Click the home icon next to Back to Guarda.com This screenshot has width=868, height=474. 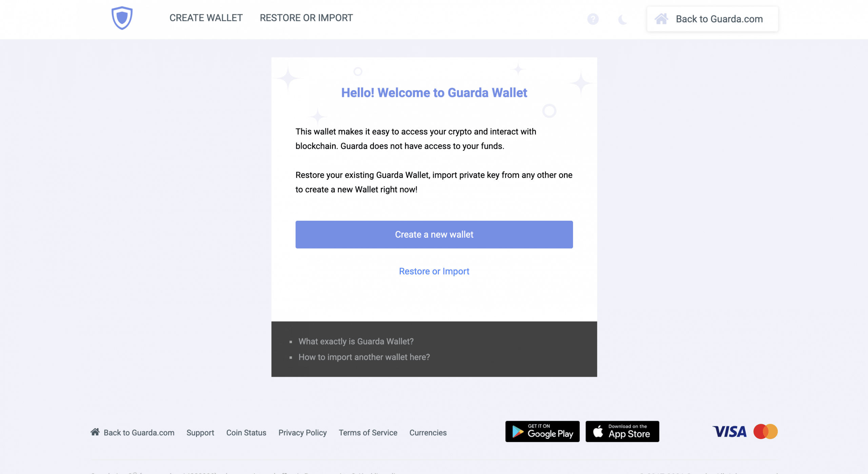(x=660, y=19)
